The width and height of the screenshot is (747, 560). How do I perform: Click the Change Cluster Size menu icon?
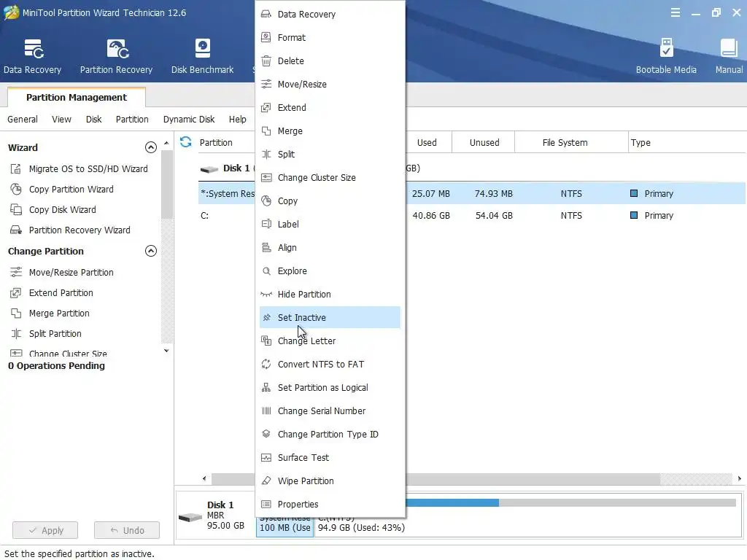tap(266, 178)
